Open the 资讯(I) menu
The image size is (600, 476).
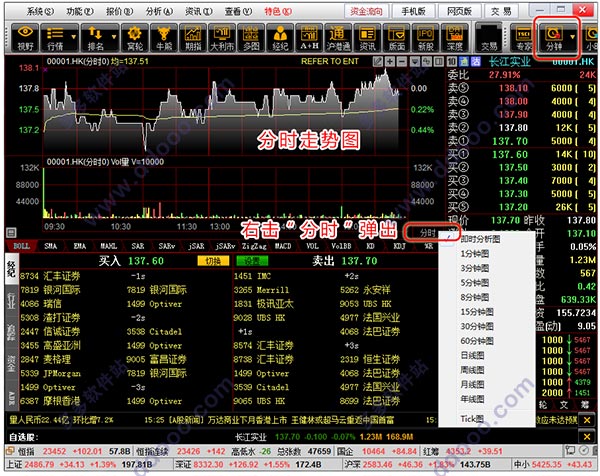[x=199, y=11]
